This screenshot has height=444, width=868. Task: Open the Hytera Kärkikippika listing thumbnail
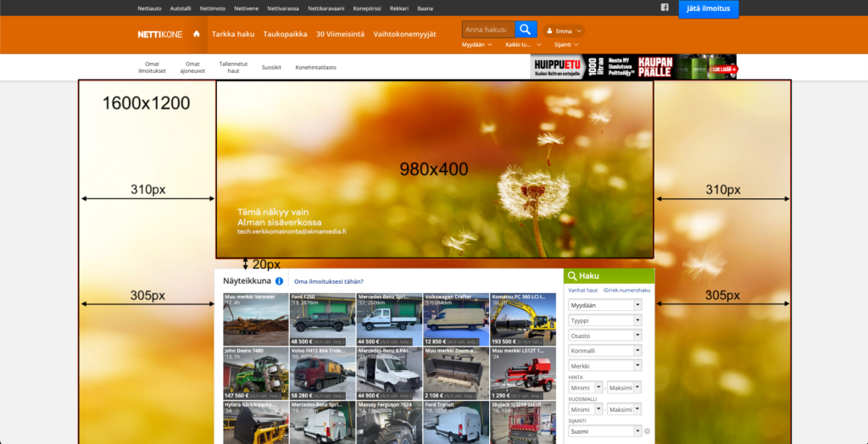[256, 423]
